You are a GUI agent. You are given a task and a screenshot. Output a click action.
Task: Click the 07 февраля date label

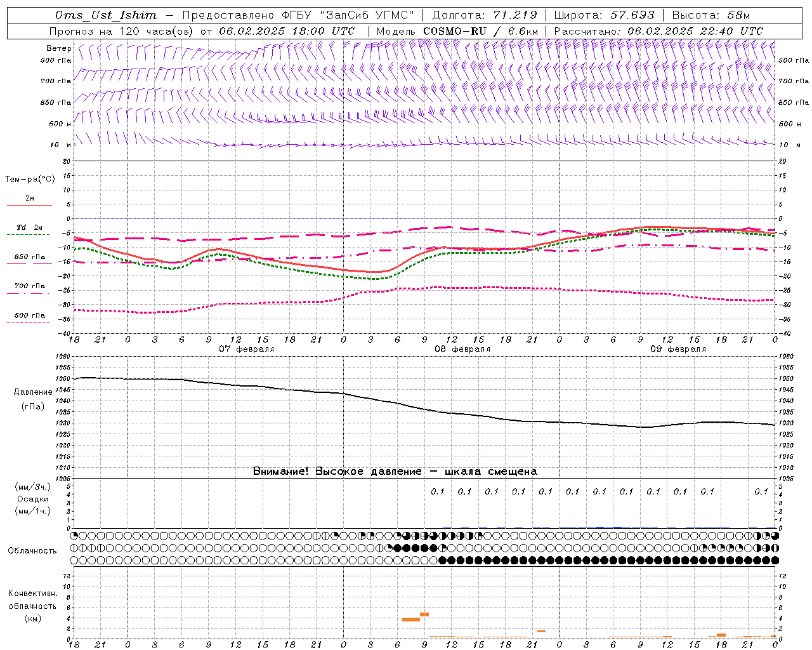pyautogui.click(x=247, y=349)
